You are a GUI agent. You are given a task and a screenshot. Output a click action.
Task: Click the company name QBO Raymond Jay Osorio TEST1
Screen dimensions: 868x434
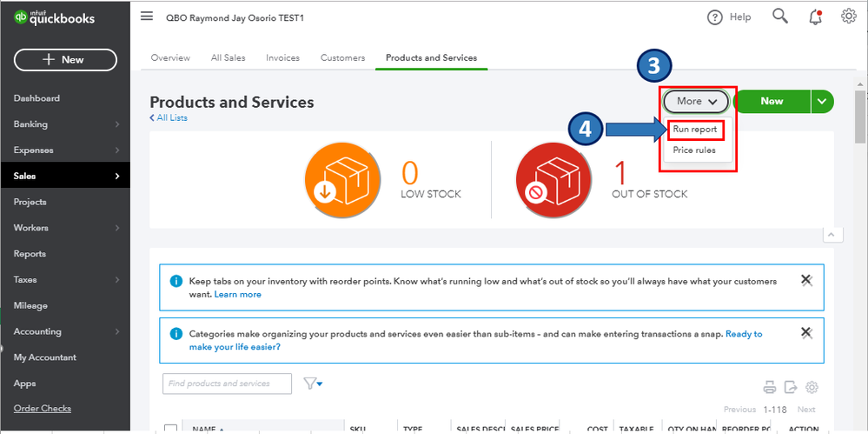click(235, 17)
